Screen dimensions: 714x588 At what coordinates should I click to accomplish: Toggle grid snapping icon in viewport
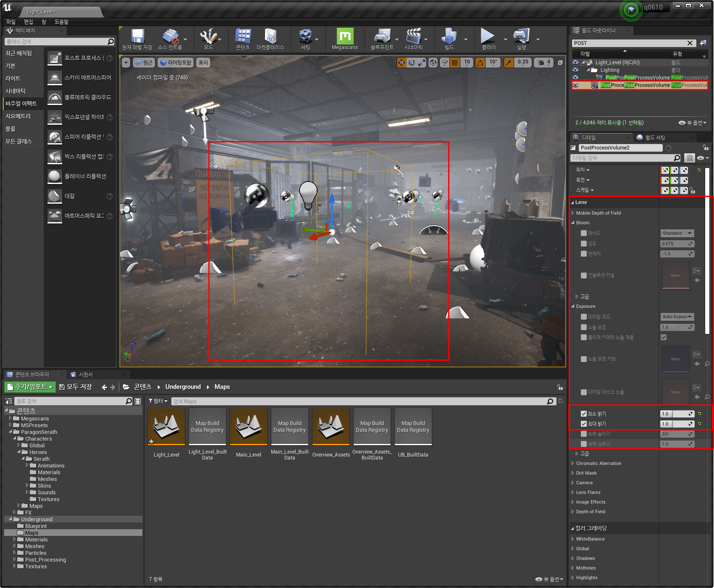[454, 63]
